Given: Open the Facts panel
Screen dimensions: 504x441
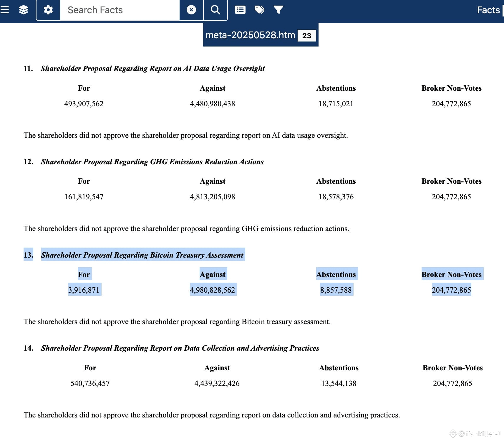Looking at the screenshot, I should tap(488, 10).
